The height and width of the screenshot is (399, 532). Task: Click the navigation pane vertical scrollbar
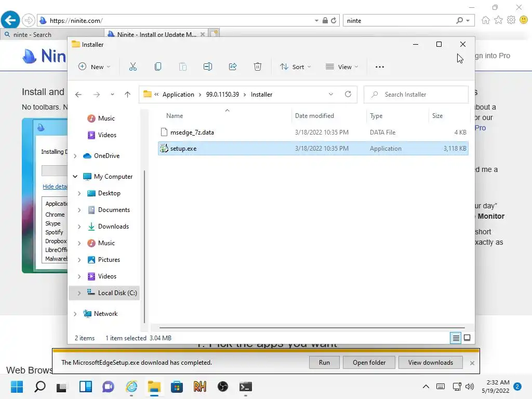pos(144,246)
